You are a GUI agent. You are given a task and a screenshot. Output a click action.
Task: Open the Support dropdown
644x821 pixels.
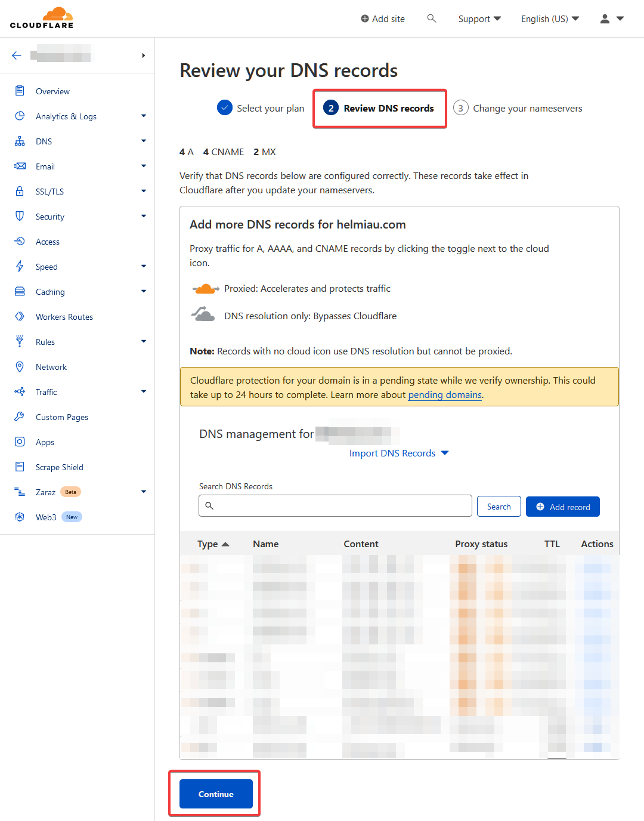click(x=479, y=19)
